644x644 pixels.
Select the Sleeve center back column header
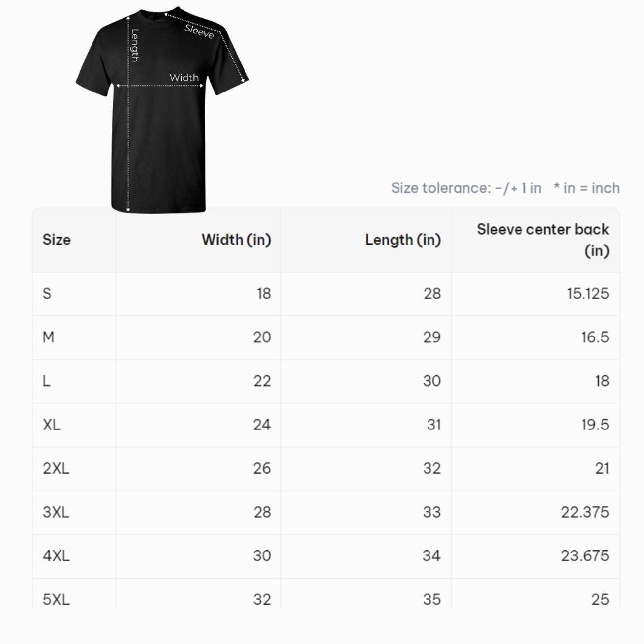[543, 240]
